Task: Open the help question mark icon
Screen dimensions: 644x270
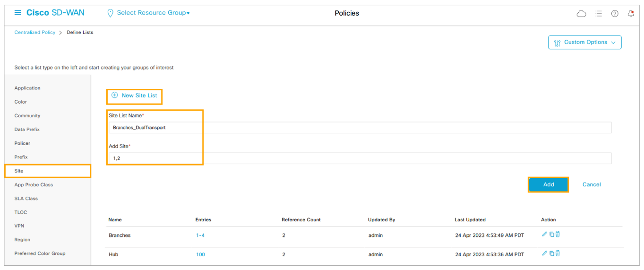Action: tap(615, 14)
